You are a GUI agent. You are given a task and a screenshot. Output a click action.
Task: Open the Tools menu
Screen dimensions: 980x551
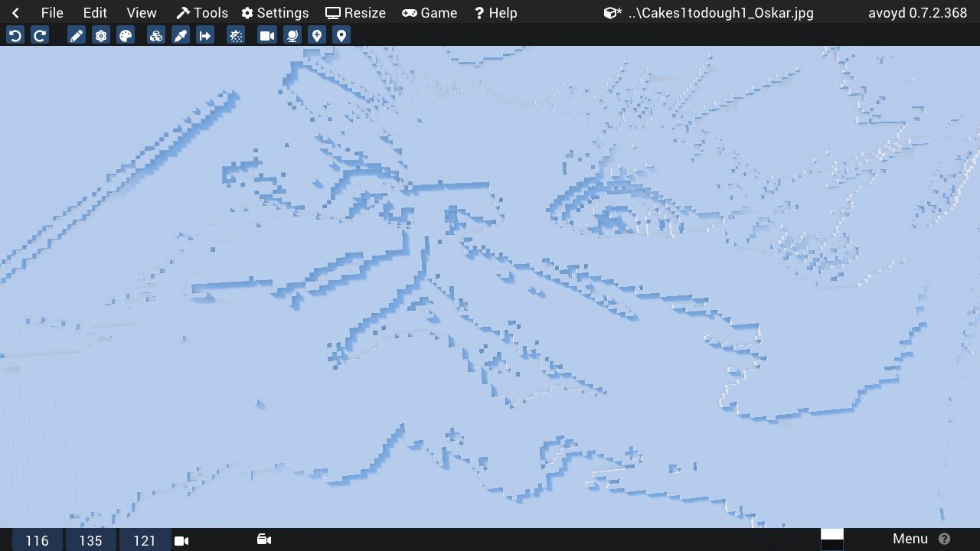[x=202, y=13]
